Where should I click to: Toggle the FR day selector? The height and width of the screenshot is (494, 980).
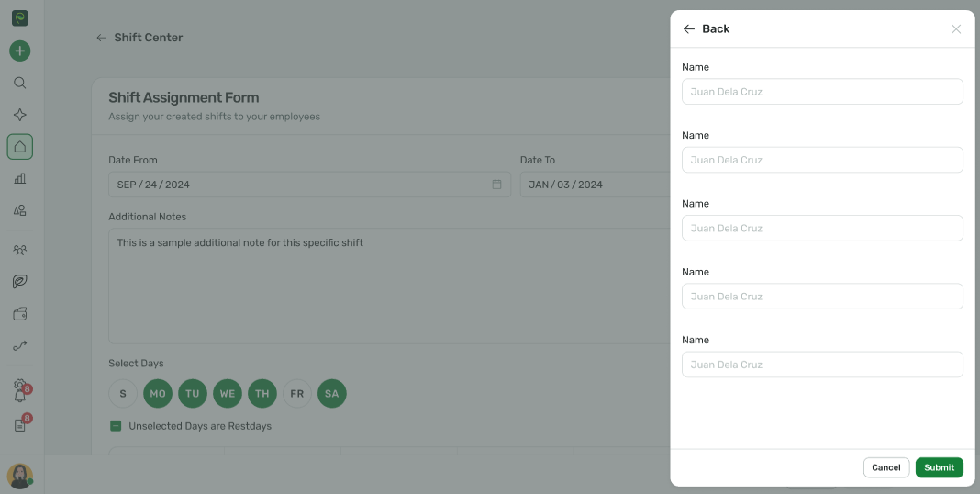point(297,394)
